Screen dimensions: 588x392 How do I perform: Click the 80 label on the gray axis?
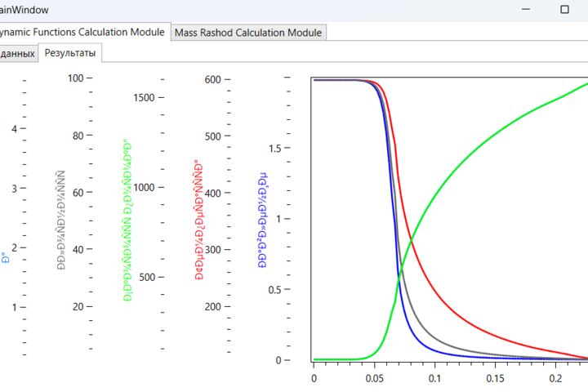(x=78, y=136)
